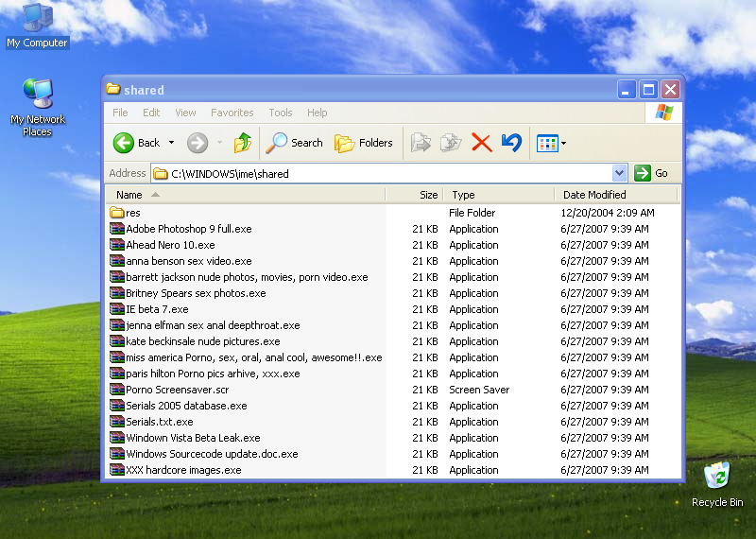This screenshot has height=539, width=756.
Task: Open the File menu
Action: 120,113
